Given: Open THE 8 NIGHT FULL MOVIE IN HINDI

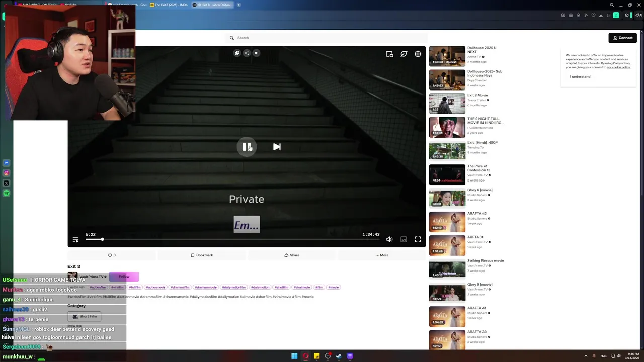Looking at the screenshot, I should click(x=447, y=127).
